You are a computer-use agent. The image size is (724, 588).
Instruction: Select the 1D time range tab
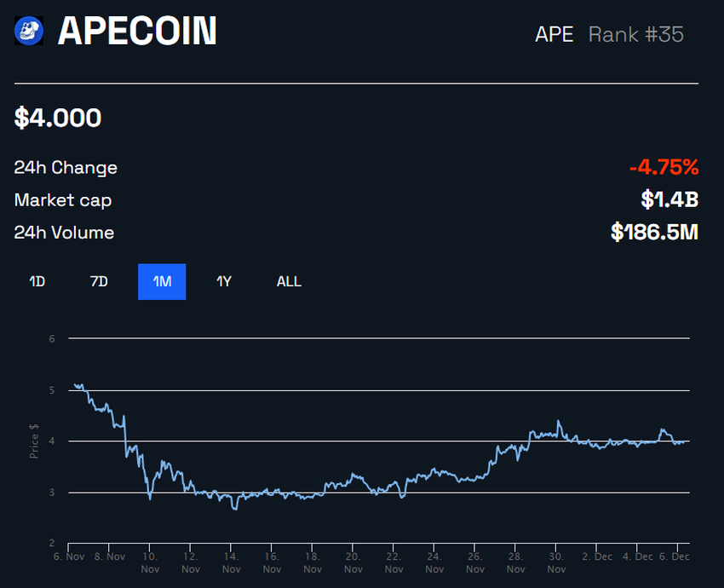[37, 281]
